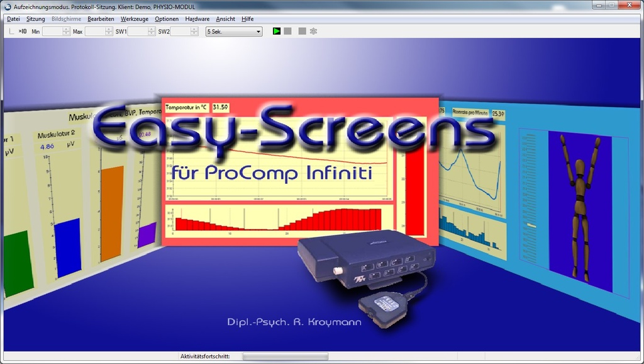Open the Hilfe menu
Screen dimensions: 644x364
248,19
